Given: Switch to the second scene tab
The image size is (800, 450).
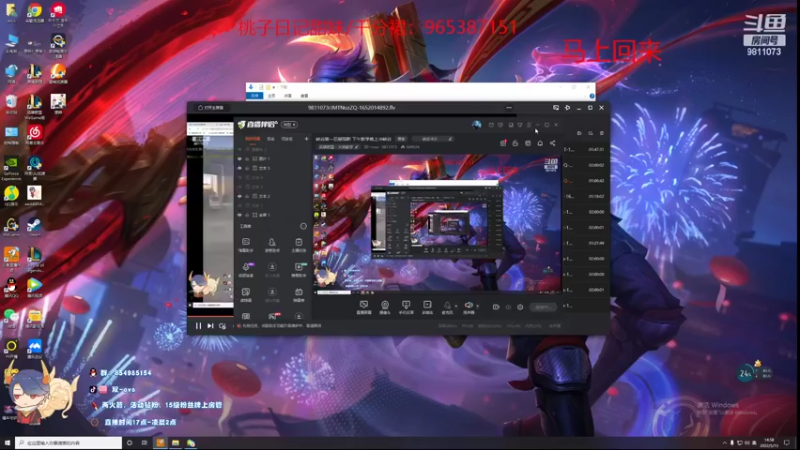Looking at the screenshot, I should 271,139.
